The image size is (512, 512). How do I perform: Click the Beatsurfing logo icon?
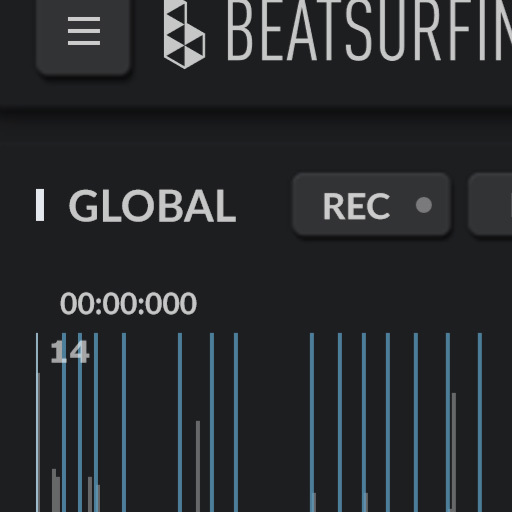pyautogui.click(x=184, y=33)
